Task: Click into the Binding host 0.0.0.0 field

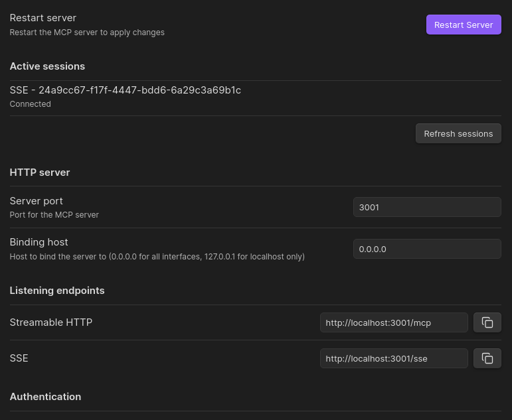Action: tap(426, 249)
